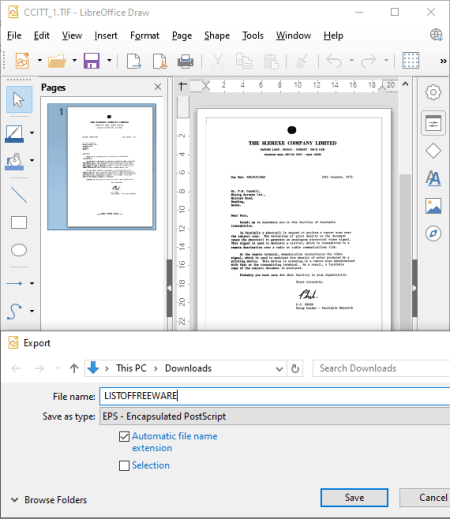Open Fill Color dropdown arrow
The height and width of the screenshot is (519, 450).
32,160
